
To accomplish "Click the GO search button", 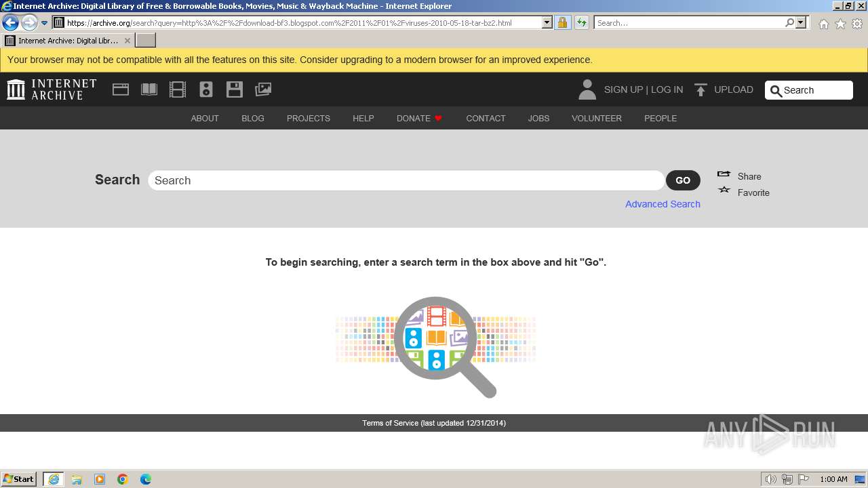I will [683, 180].
